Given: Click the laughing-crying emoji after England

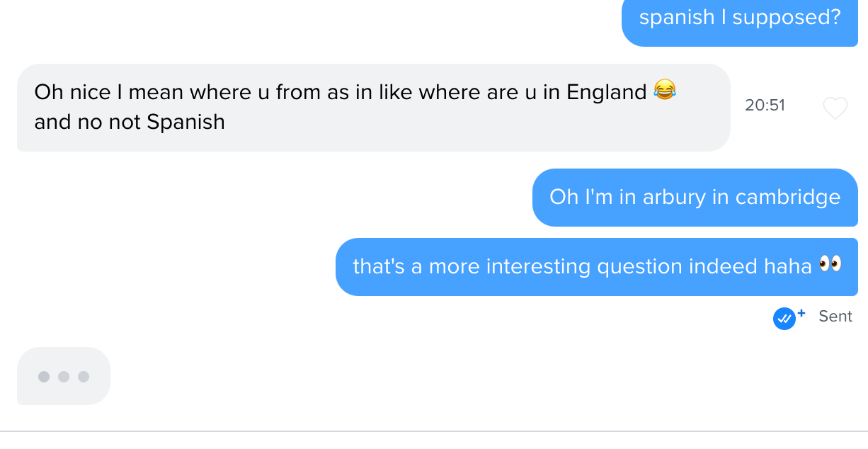Looking at the screenshot, I should point(665,91).
